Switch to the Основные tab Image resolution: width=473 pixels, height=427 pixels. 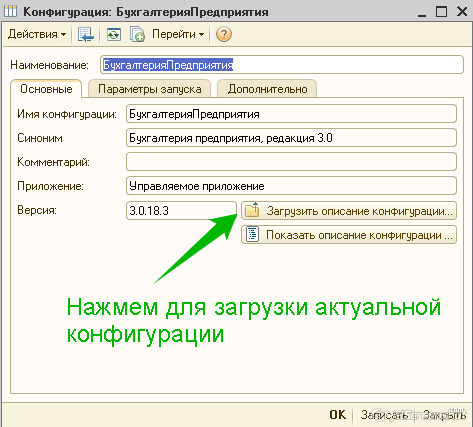[46, 89]
